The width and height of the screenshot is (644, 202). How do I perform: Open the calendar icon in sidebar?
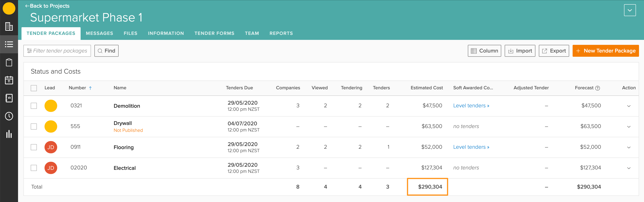point(9,80)
